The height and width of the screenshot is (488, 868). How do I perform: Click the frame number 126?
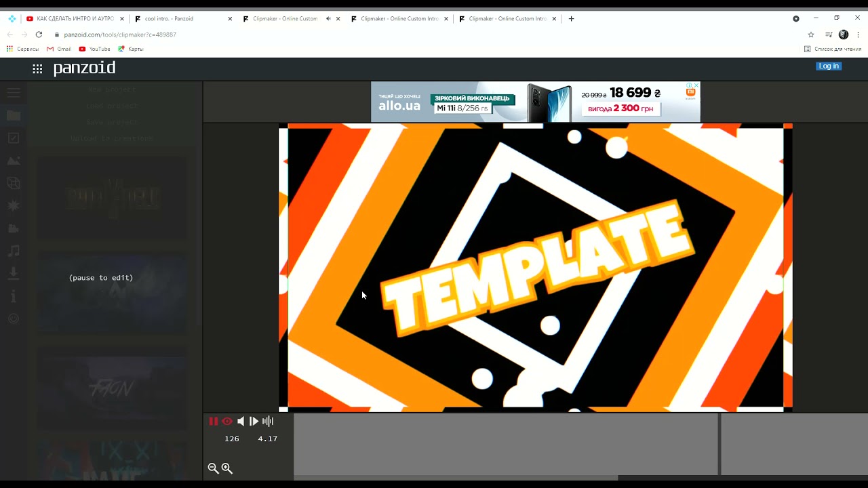click(232, 439)
